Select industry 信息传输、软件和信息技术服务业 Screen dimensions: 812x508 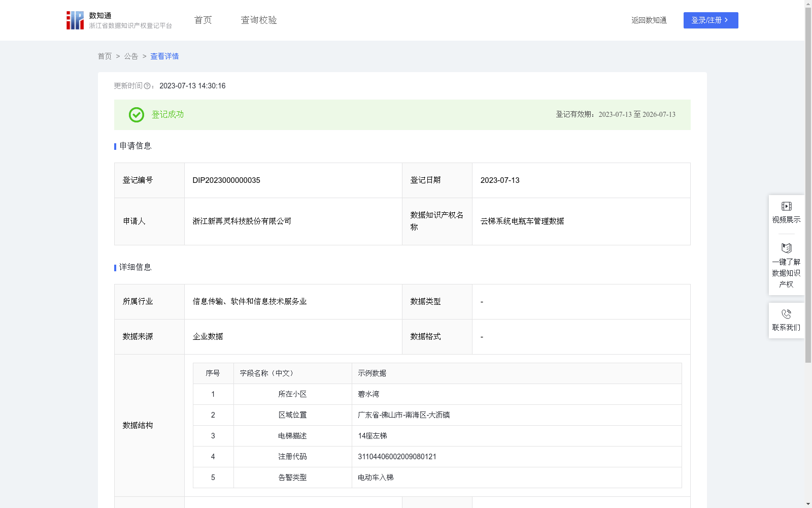250,302
